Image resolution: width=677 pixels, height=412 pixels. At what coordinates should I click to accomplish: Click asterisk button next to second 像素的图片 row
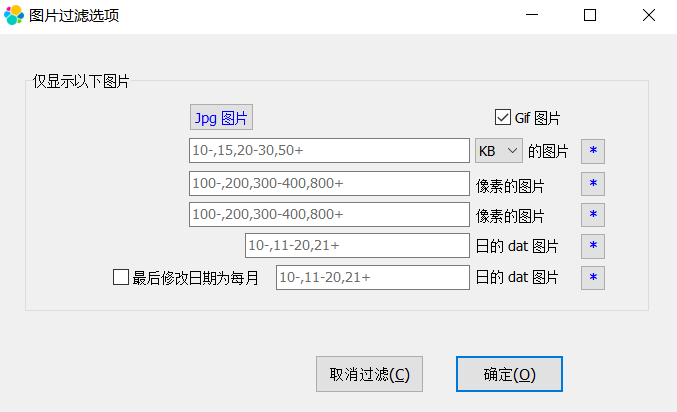click(592, 215)
